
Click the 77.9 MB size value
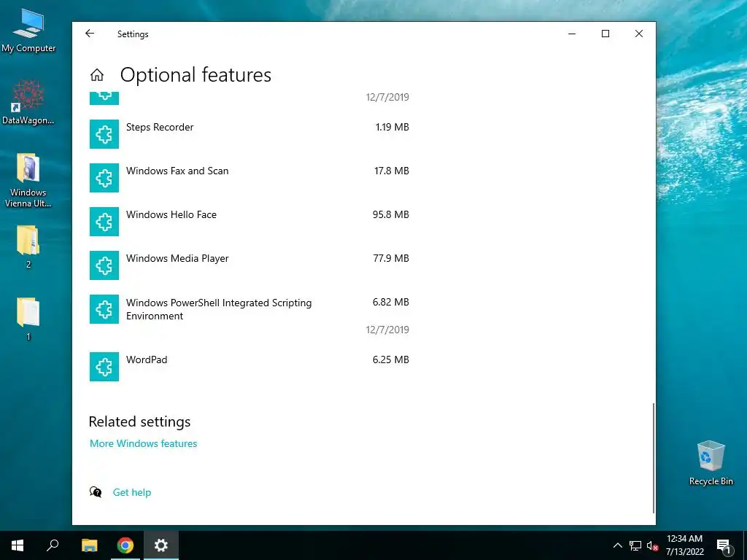(x=391, y=259)
